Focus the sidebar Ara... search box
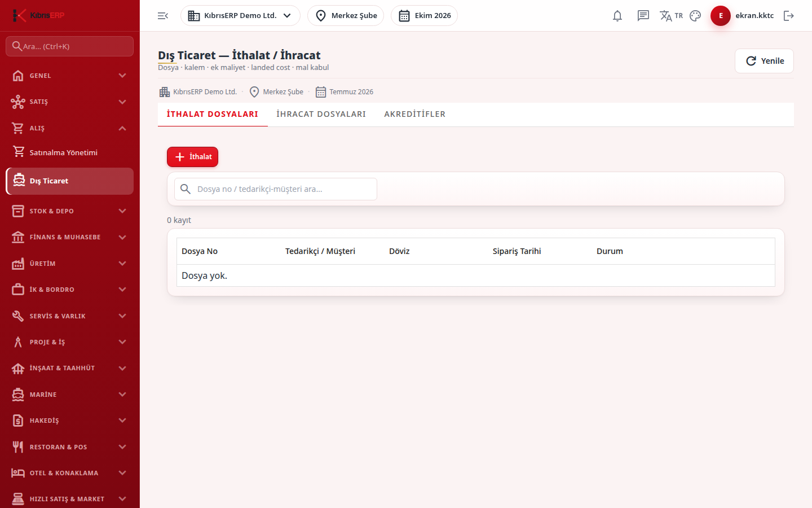The image size is (812, 508). (x=69, y=46)
